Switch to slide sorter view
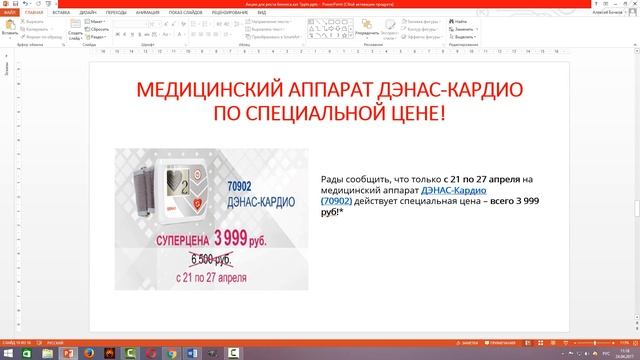640x360 pixels. 540,343
